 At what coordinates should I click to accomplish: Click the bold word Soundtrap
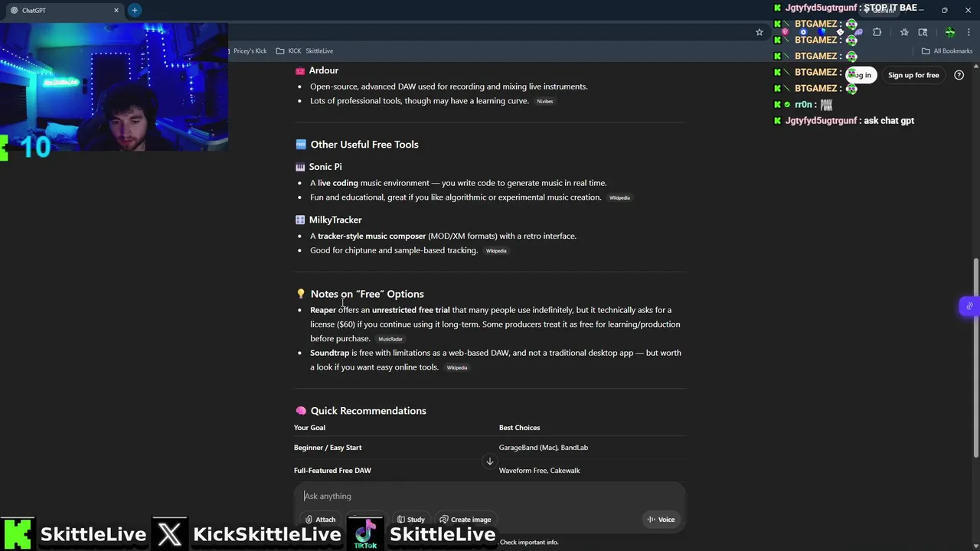click(x=329, y=353)
